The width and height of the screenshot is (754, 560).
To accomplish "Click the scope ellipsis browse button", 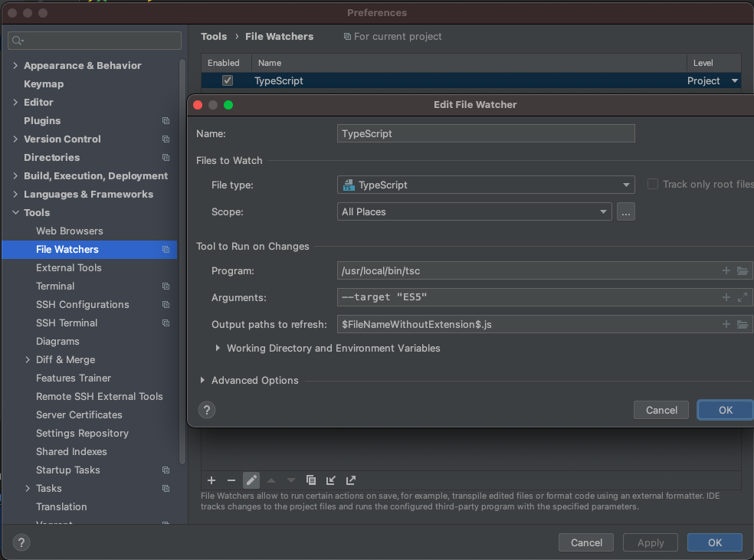I will tap(626, 211).
